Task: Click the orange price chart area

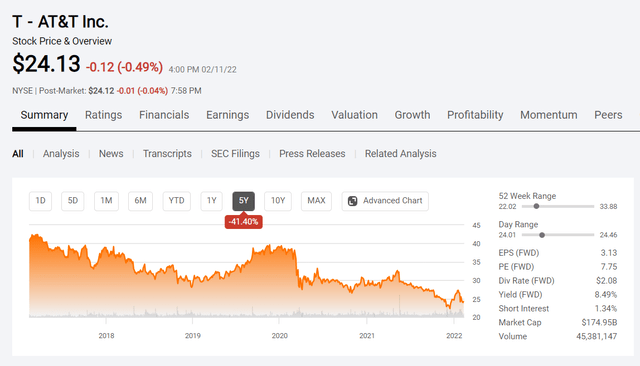Action: (246, 275)
